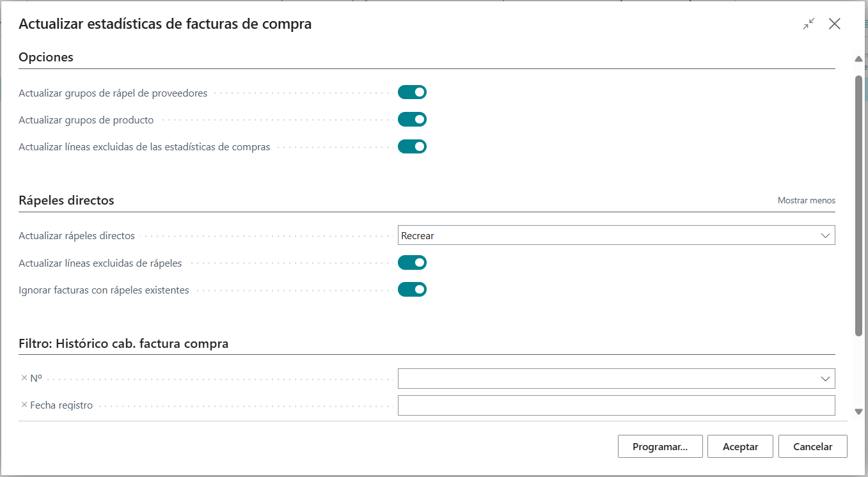
Task: Expand the Nº filter dropdown arrow
Action: tap(825, 379)
